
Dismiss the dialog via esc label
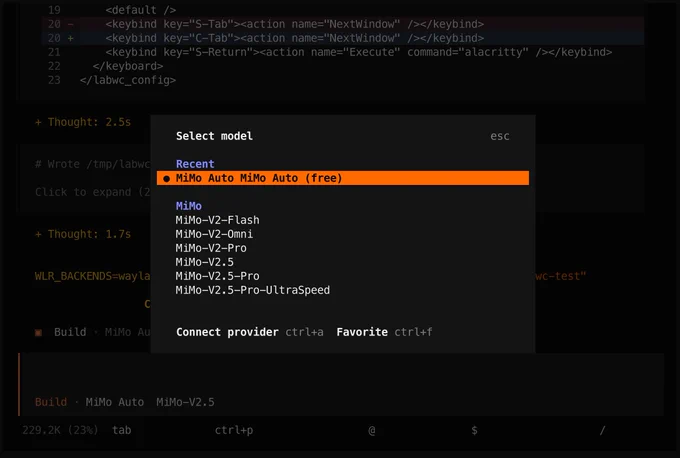point(500,136)
